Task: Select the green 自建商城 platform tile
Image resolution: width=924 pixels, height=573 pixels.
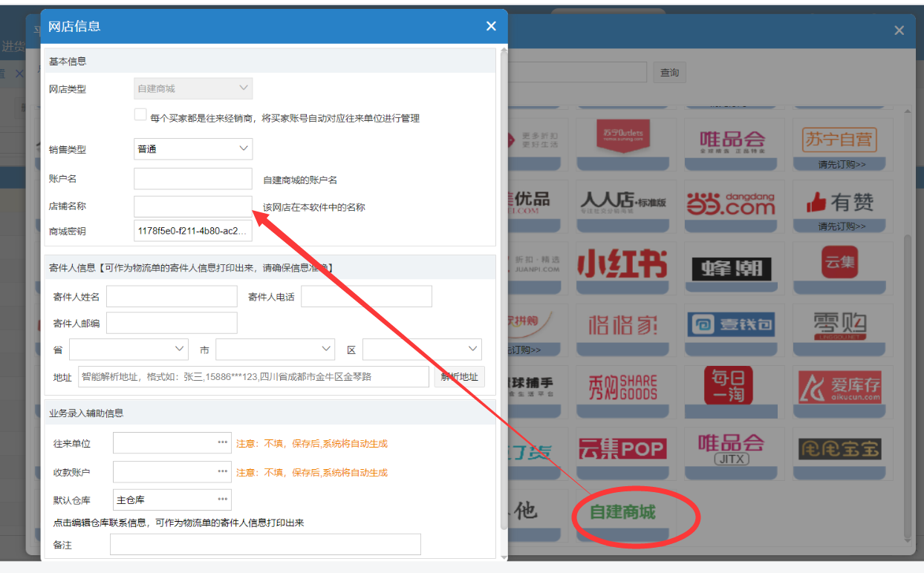Action: tap(622, 512)
